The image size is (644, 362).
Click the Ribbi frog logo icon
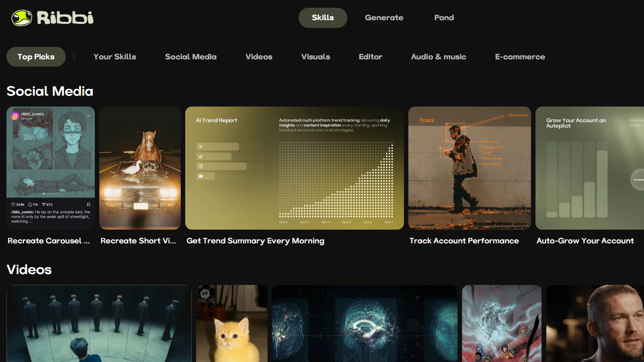(x=22, y=18)
